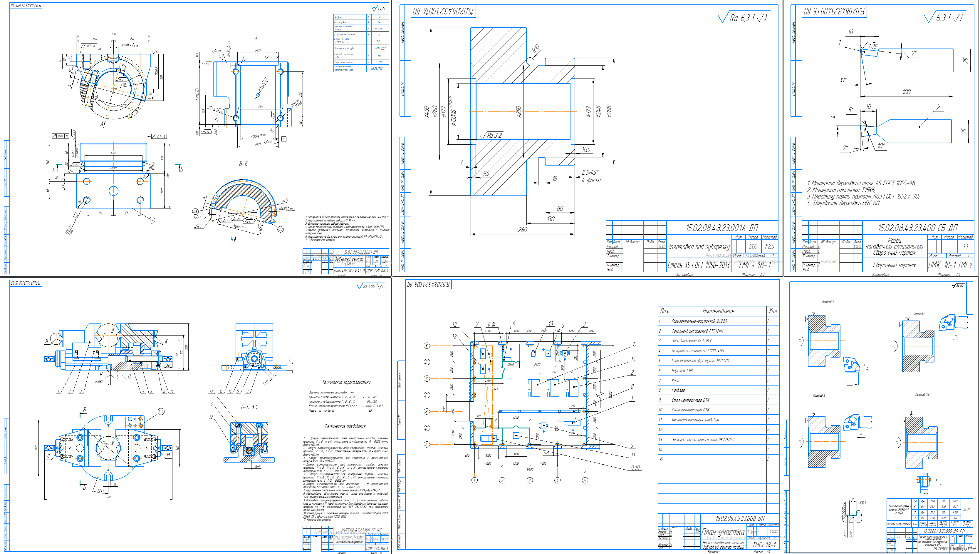Click the Технические характеристики heading

346,382
